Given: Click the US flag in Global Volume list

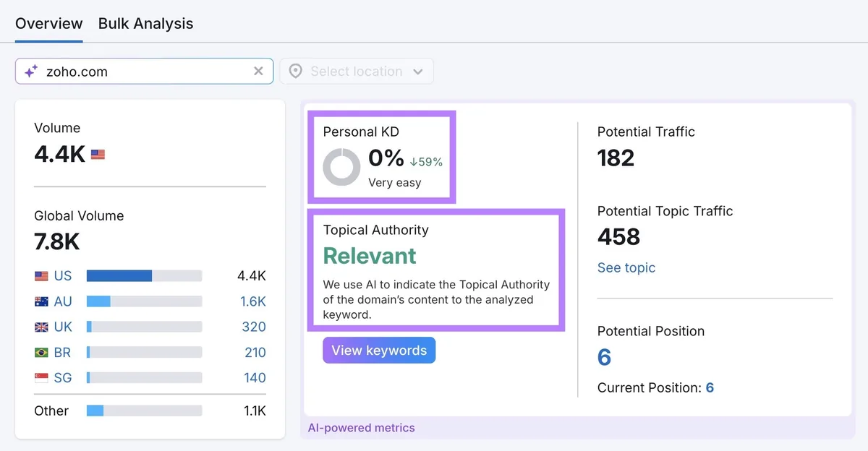Looking at the screenshot, I should point(41,276).
